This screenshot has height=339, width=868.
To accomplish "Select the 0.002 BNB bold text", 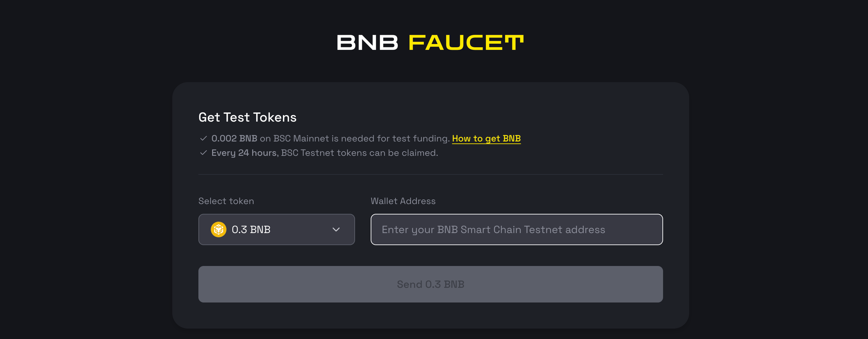I will (234, 138).
